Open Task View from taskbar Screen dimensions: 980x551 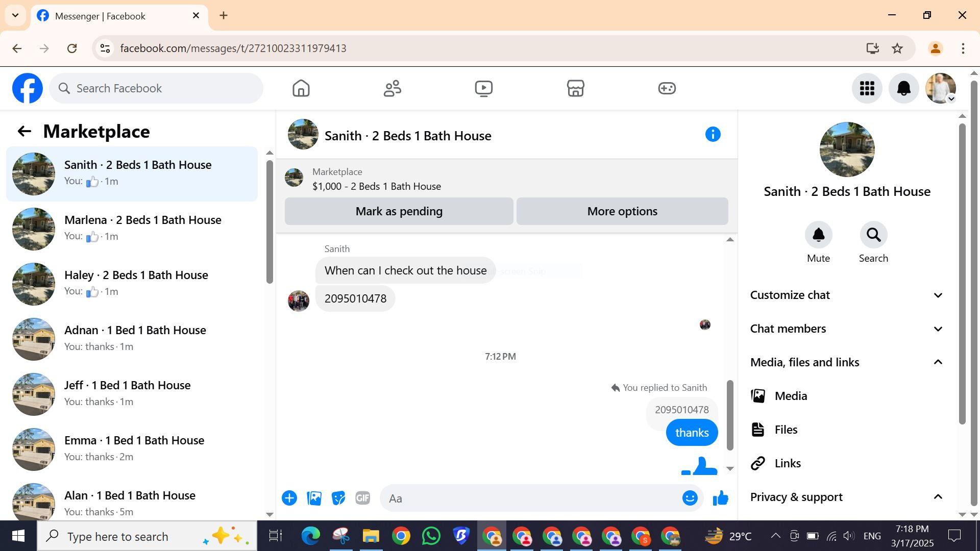(276, 536)
